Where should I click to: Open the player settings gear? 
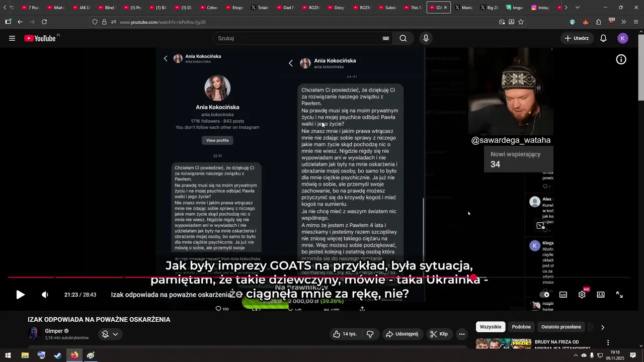[582, 295]
